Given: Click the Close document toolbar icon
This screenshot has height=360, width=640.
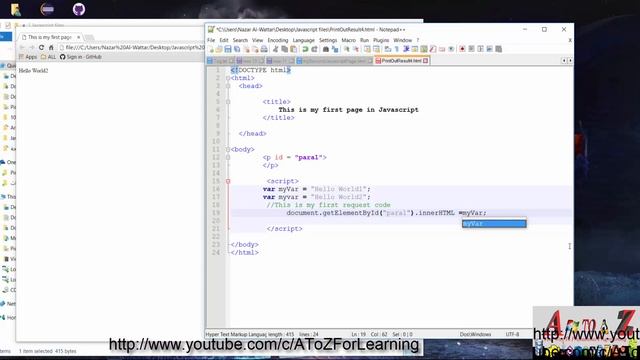Looking at the screenshot, I should click(x=247, y=49).
